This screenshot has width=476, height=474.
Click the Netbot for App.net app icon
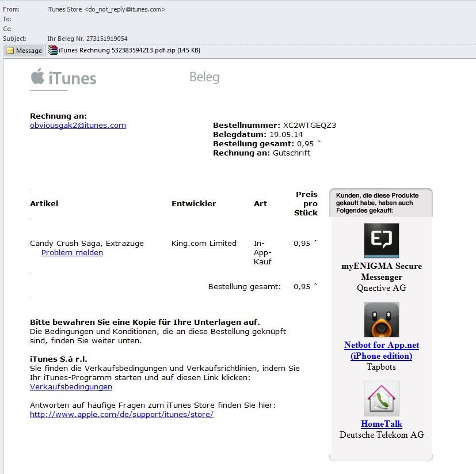(x=381, y=319)
